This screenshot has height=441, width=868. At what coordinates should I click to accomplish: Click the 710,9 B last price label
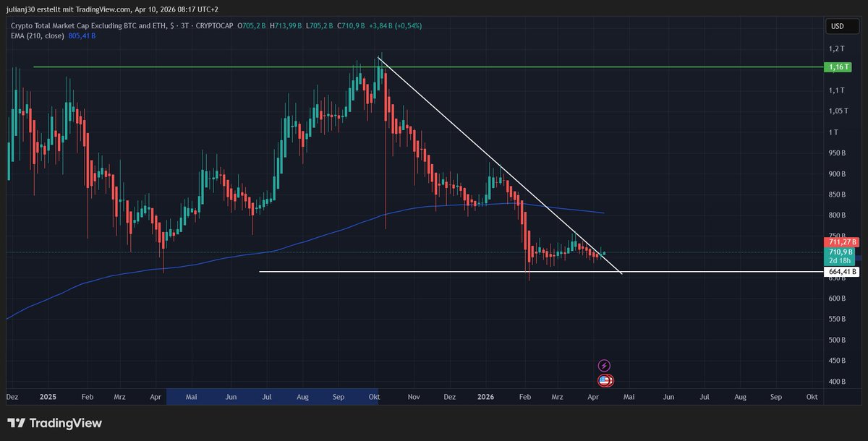tap(841, 252)
